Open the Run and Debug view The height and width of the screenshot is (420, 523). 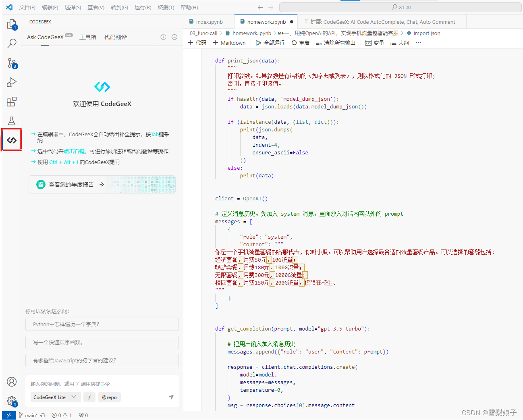[x=12, y=82]
